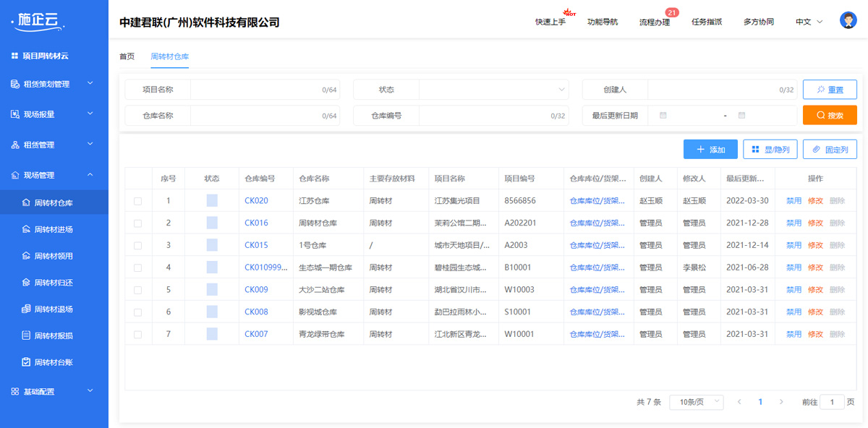This screenshot has width=868, height=428.
Task: Select checkbox for row CK008
Action: [138, 312]
